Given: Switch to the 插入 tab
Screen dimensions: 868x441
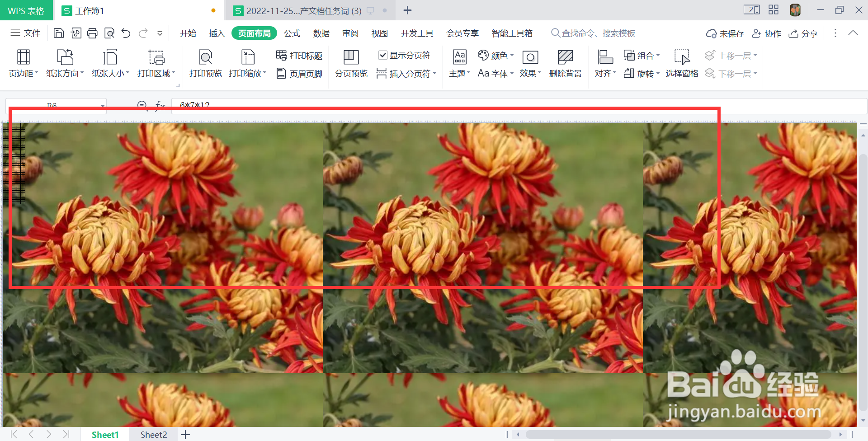Looking at the screenshot, I should coord(217,33).
